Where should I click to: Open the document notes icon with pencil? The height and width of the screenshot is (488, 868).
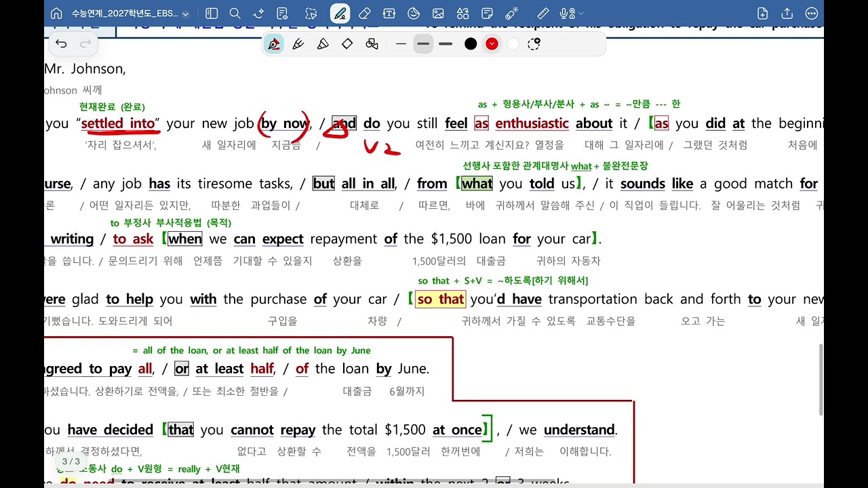(x=282, y=14)
